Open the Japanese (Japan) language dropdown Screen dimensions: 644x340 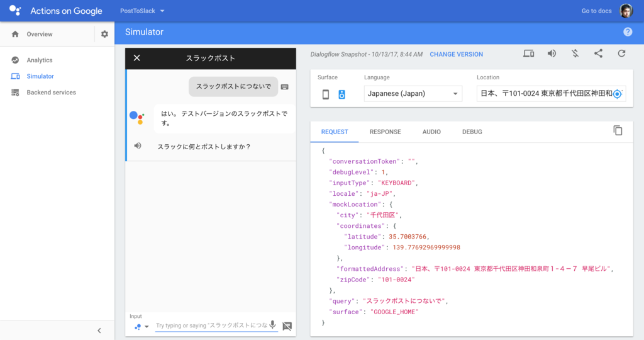click(413, 94)
